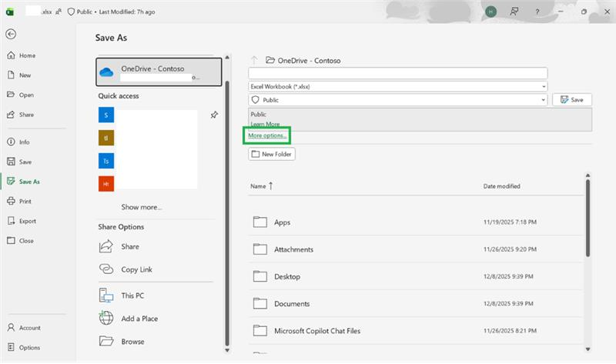Screen dimensions: 616x364
Task: Click Copy Link under Share Options
Action: tap(126, 269)
